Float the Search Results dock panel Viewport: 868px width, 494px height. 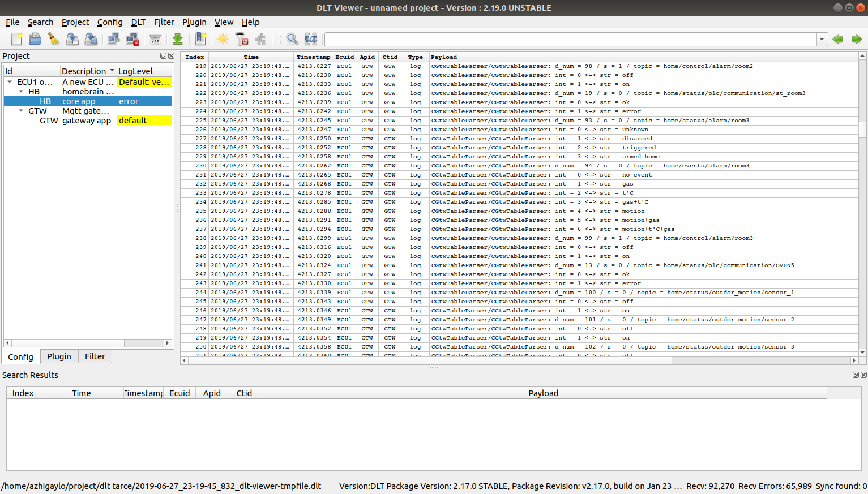pyautogui.click(x=856, y=375)
